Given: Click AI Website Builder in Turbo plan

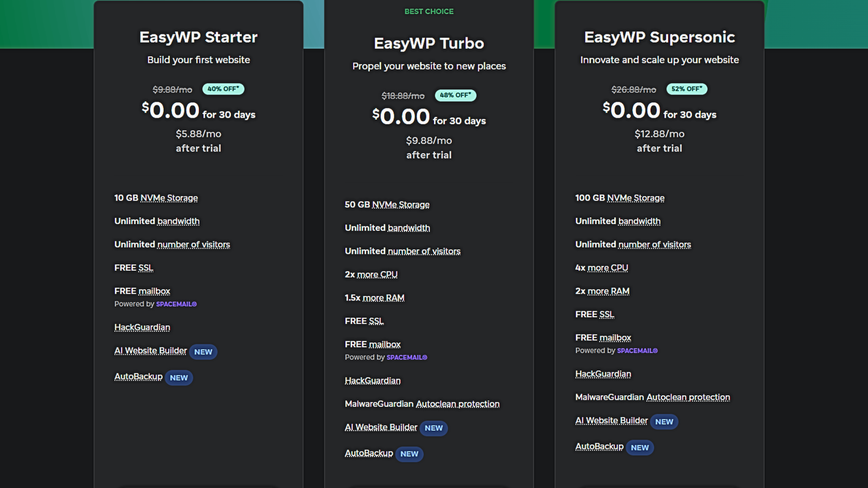Looking at the screenshot, I should click(381, 427).
